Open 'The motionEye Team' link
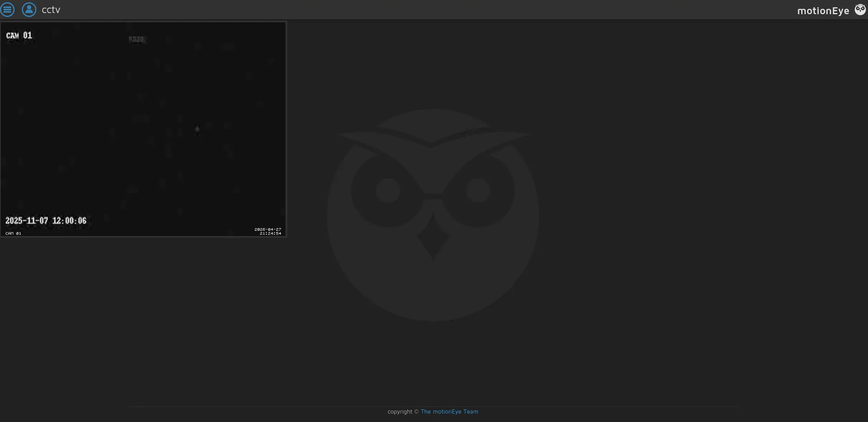Screen dimensions: 868x422 coord(450,412)
